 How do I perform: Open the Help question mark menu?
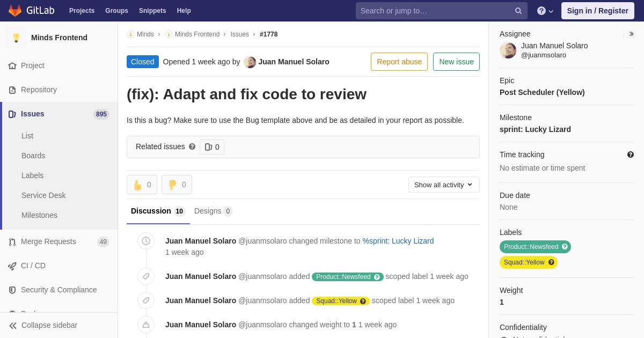pos(545,11)
